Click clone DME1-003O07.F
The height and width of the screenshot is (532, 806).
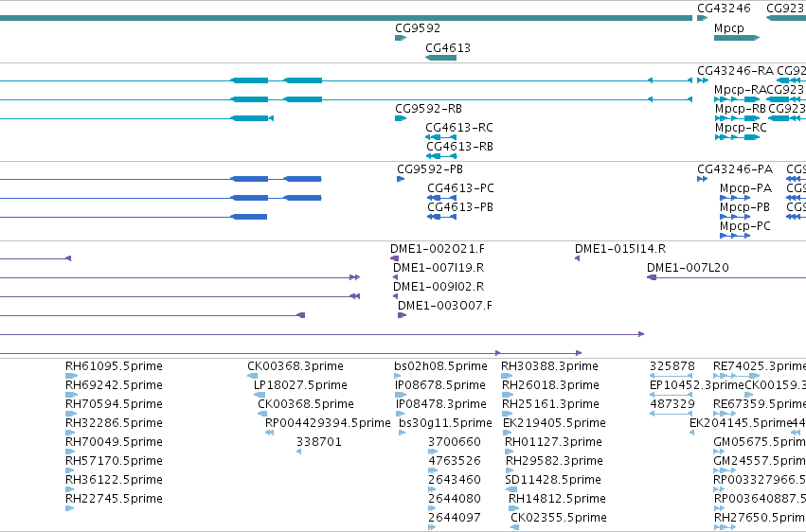(x=444, y=306)
